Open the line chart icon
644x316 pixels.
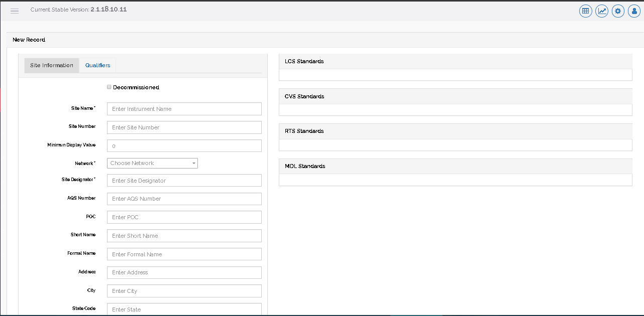601,11
